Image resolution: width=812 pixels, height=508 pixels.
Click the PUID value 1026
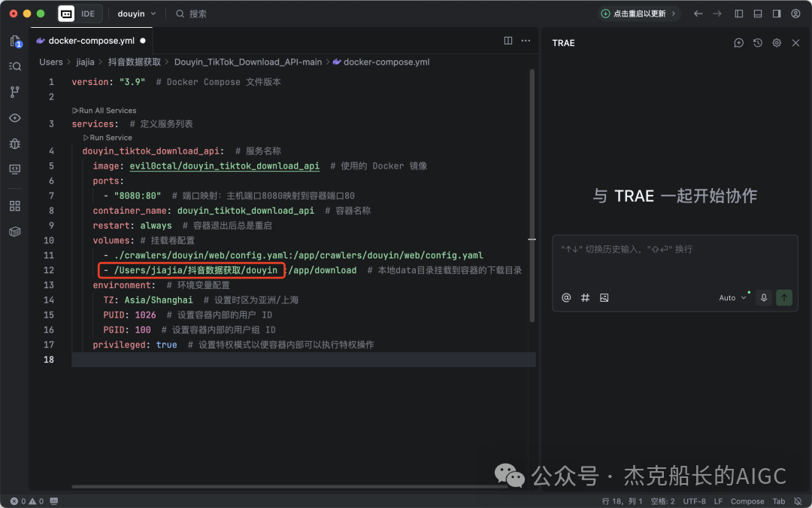click(x=145, y=315)
